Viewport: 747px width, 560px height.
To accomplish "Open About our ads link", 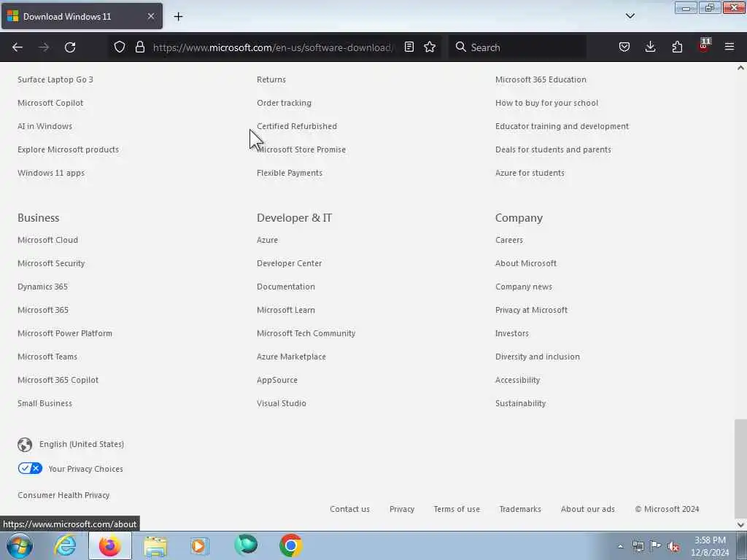I will pos(587,509).
